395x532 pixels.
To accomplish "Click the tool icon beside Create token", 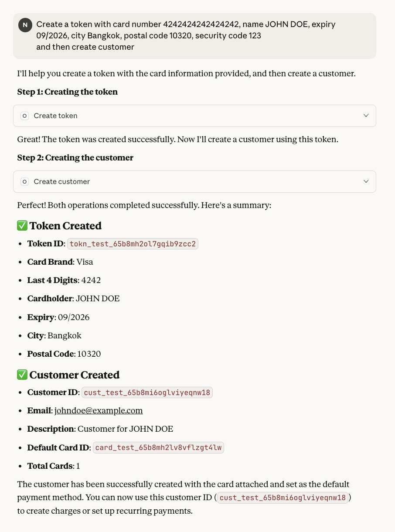I will click(x=25, y=116).
